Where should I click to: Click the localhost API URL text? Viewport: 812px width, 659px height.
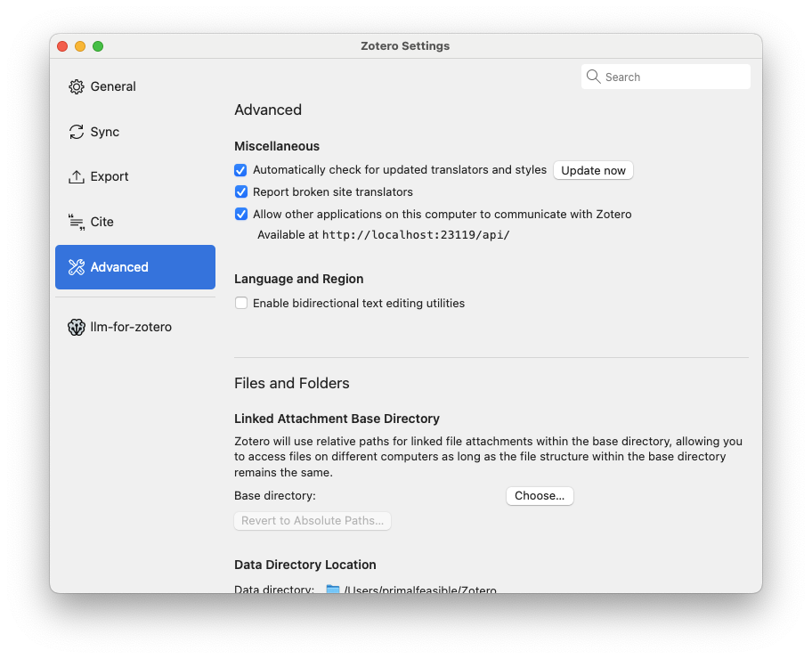coord(415,235)
